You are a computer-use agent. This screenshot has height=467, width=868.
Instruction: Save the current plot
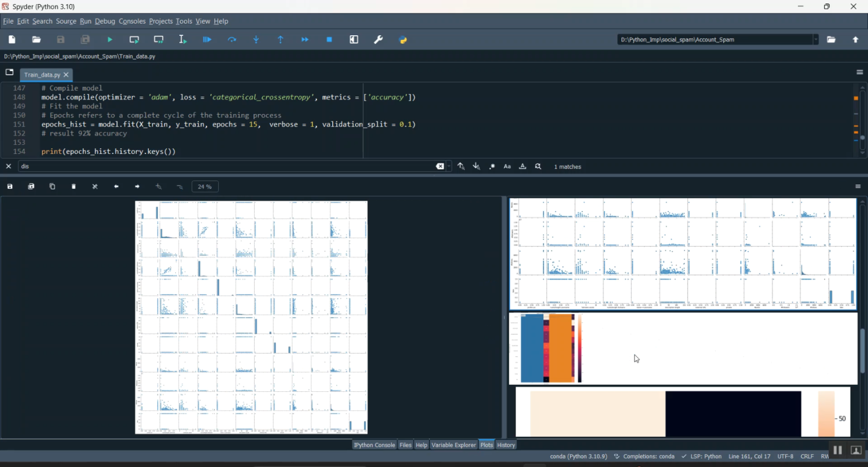tap(9, 186)
